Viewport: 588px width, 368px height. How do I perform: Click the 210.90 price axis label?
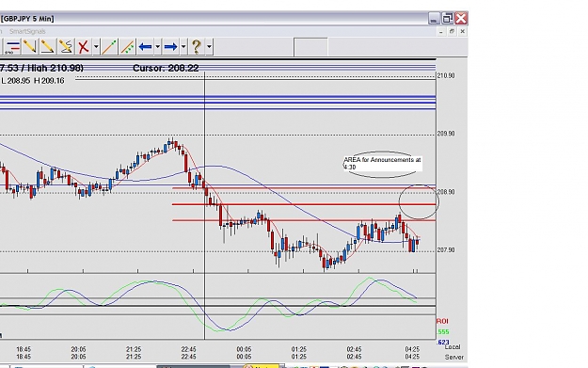pos(446,76)
